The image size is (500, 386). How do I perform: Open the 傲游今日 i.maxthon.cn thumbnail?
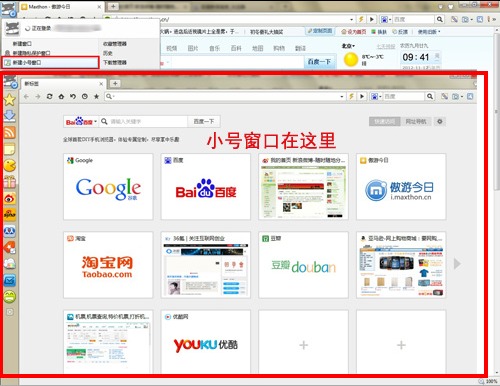coord(401,187)
